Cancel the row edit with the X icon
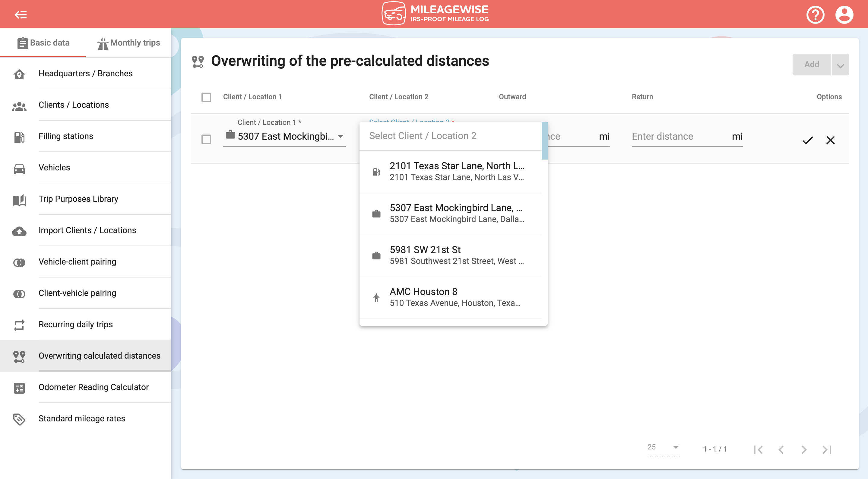The image size is (868, 479). coord(830,140)
